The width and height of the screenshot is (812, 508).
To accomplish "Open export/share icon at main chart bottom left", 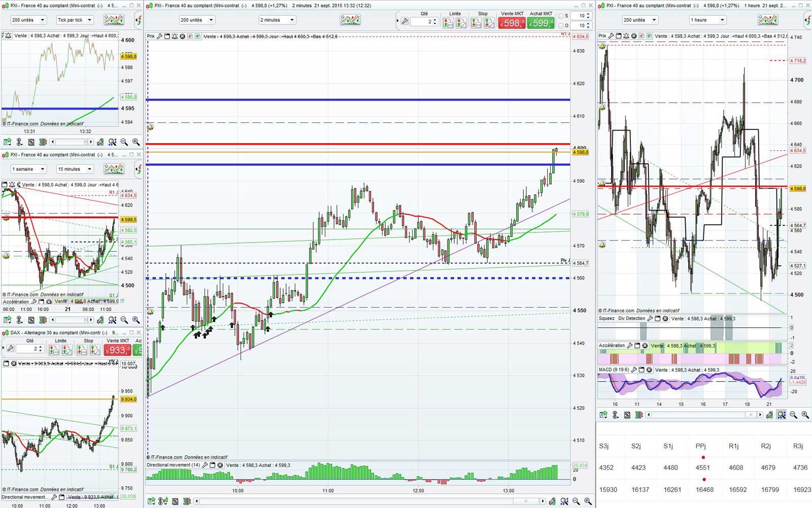I will tap(151, 501).
